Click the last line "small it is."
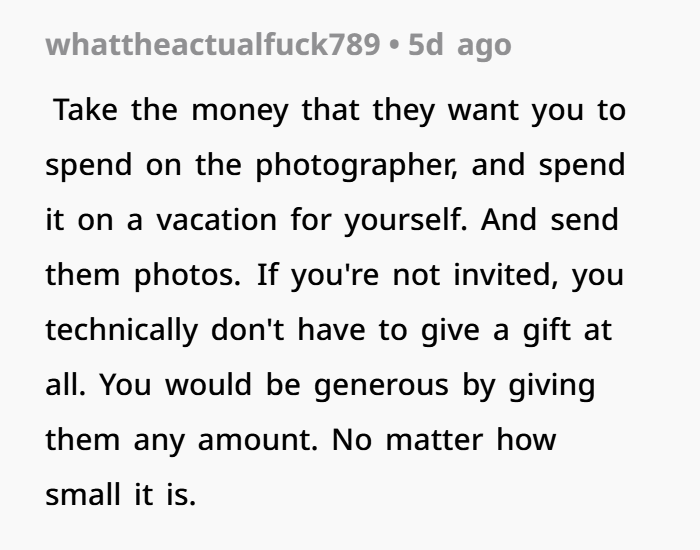The width and height of the screenshot is (700, 550). tap(121, 494)
